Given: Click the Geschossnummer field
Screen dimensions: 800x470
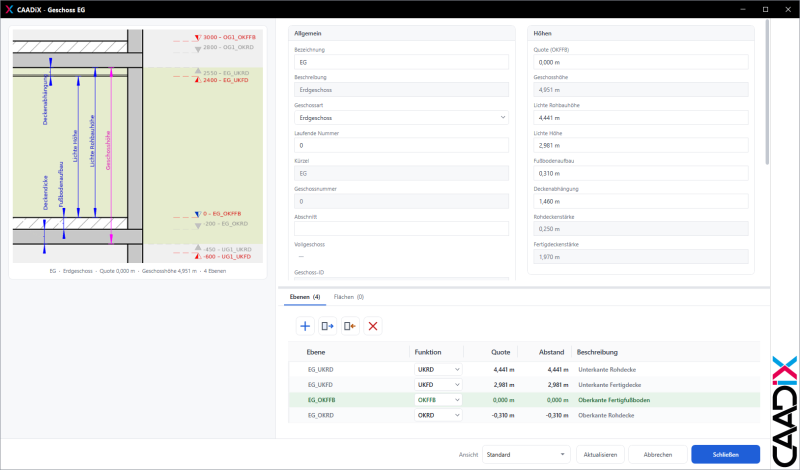Looking at the screenshot, I should [x=401, y=201].
